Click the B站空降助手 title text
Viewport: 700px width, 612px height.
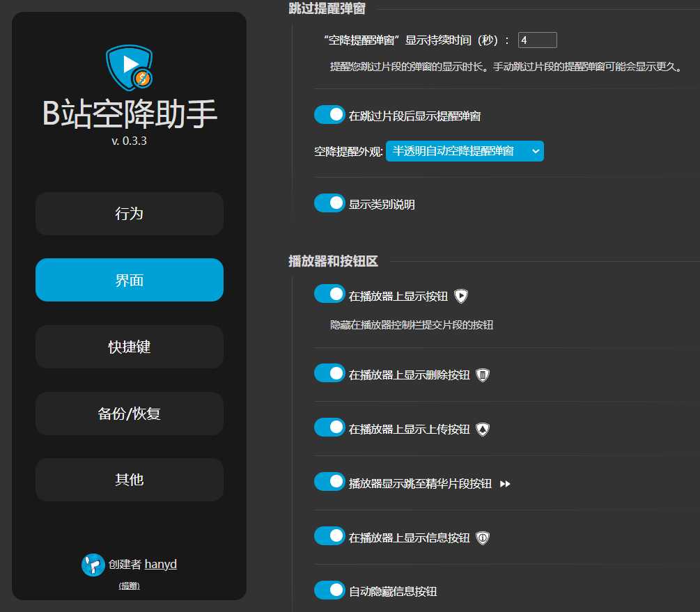pos(130,113)
